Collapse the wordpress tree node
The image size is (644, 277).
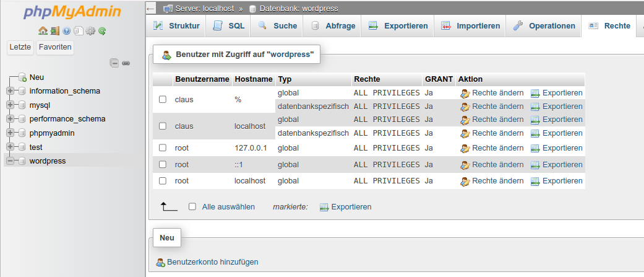(x=11, y=161)
